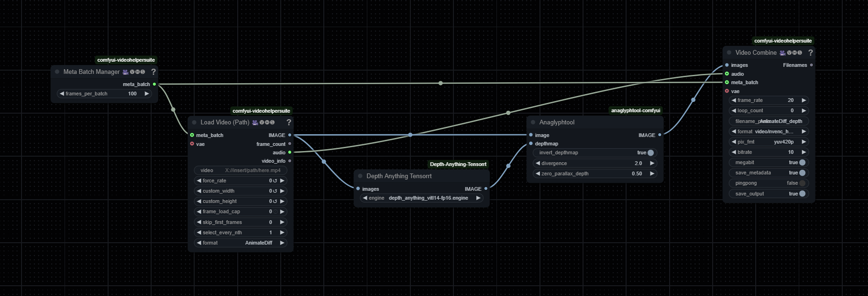868x296 pixels.
Task: Click the IMAGE output port on Load Video
Action: [290, 135]
